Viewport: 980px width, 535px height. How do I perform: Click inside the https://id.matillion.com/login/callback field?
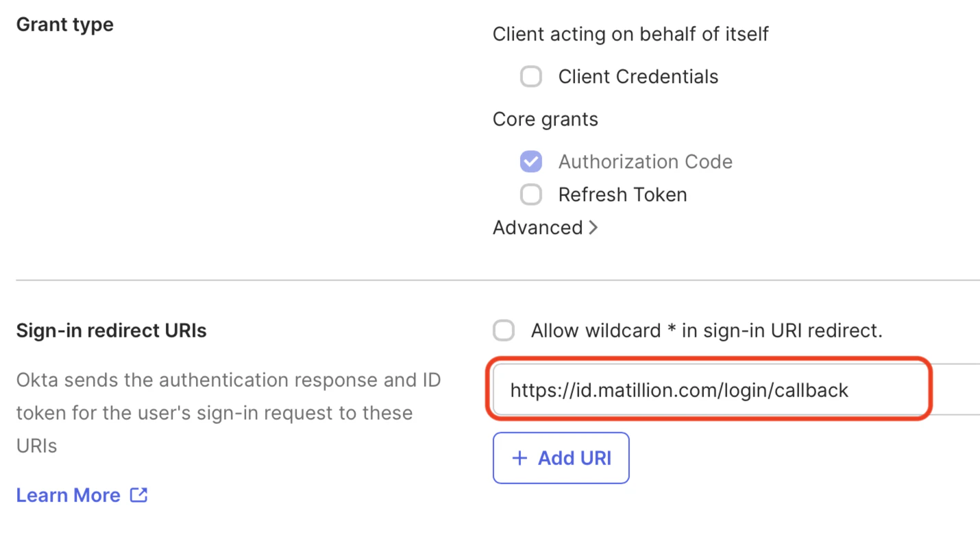(x=709, y=390)
